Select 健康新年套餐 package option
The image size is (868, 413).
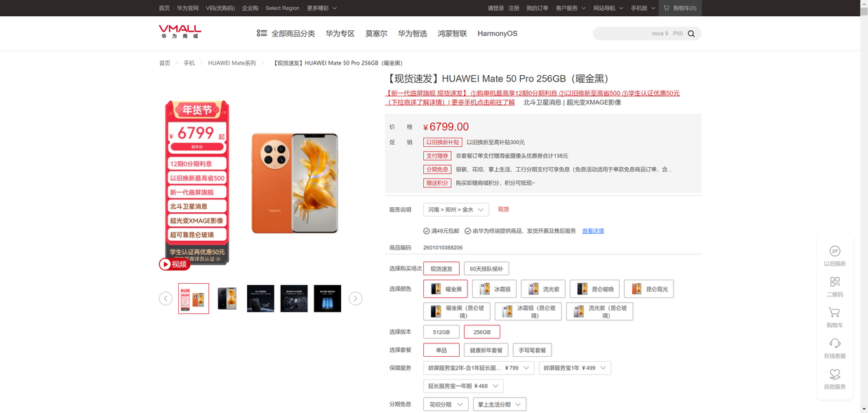486,350
